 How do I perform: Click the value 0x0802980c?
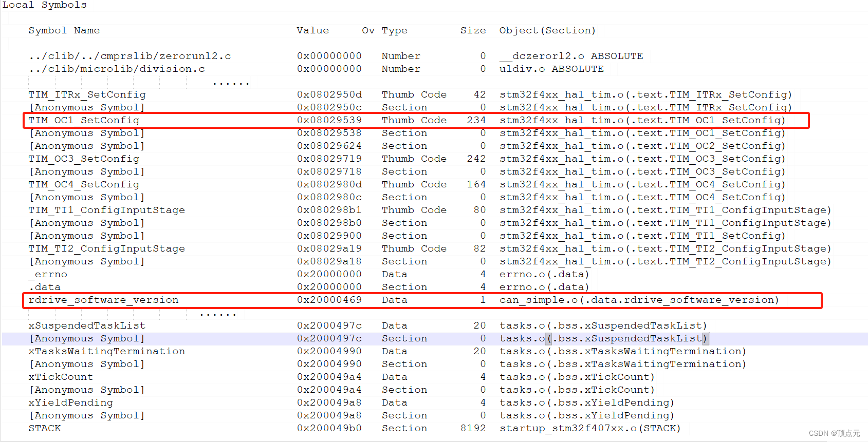[329, 197]
